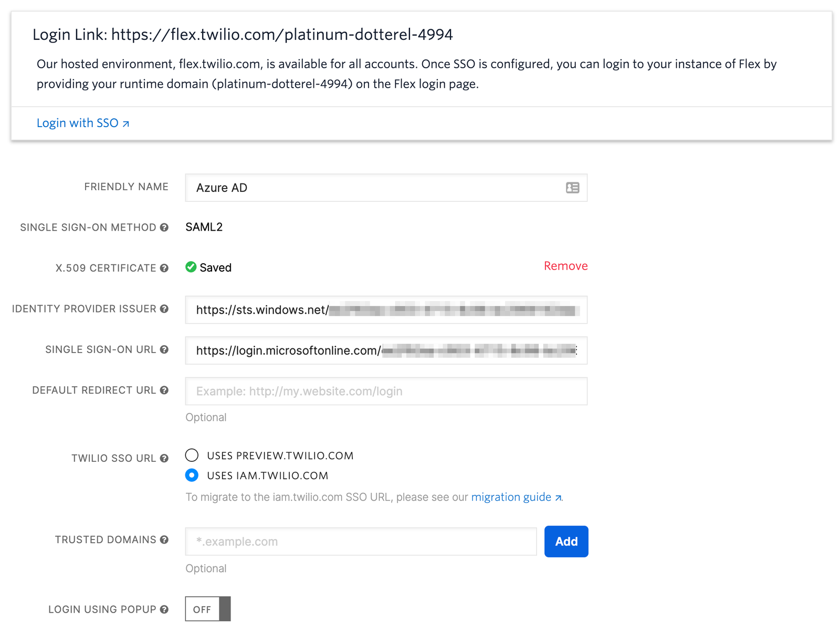Click help icon for Login Using Popup
Screen dimensions: 840x642
(x=164, y=609)
